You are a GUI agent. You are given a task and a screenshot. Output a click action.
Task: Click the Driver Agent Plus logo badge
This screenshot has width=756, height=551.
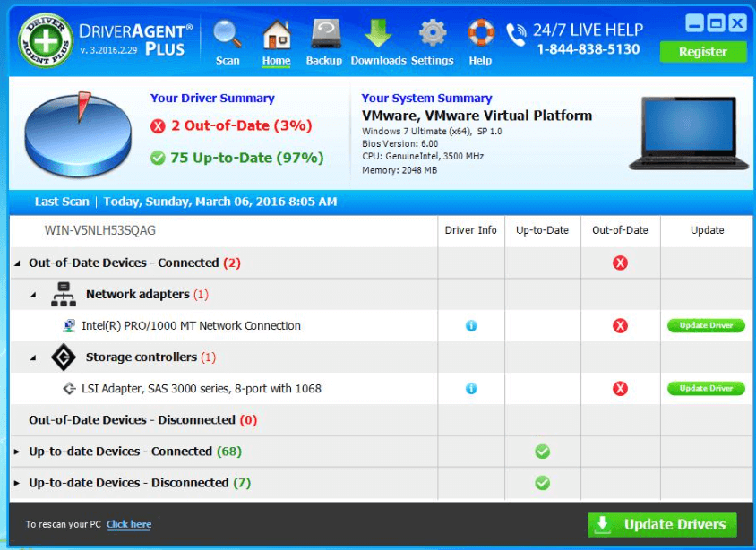pyautogui.click(x=46, y=40)
